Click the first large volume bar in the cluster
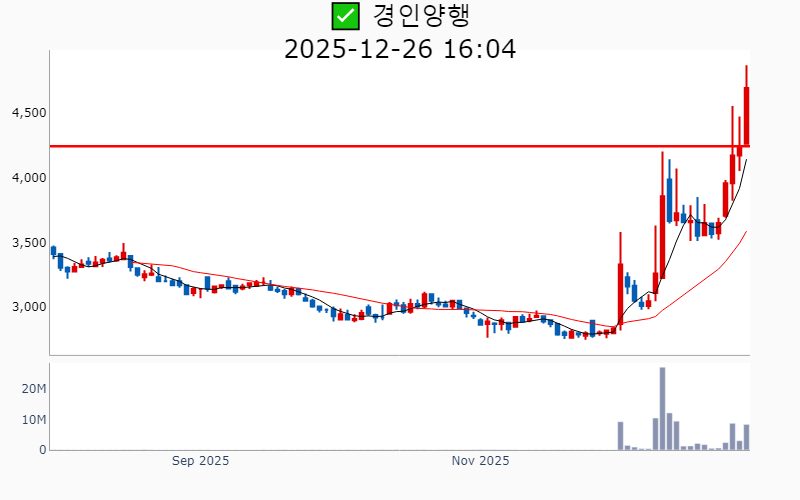Screen dimensions: 800x500 point(620,436)
